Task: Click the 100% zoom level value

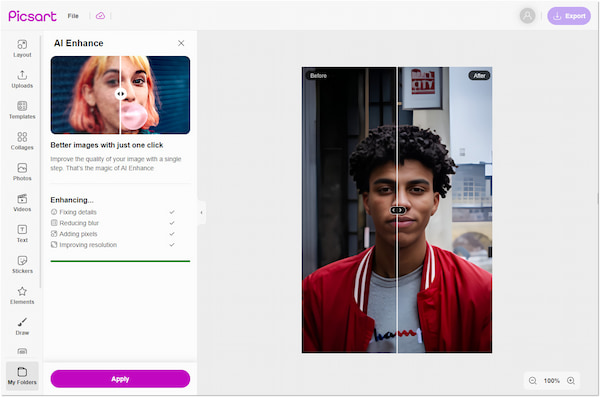Action: click(x=551, y=381)
